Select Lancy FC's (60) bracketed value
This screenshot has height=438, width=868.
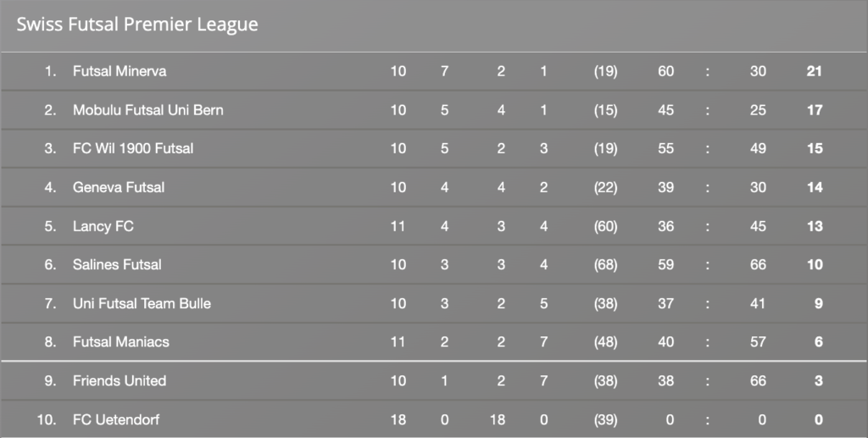(605, 226)
